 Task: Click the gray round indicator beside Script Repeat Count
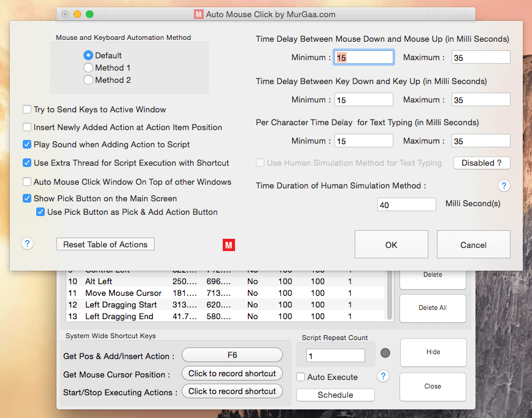(385, 353)
